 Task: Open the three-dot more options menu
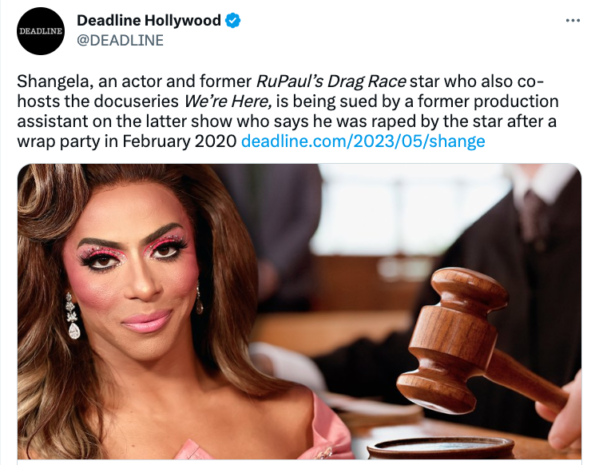tap(573, 20)
